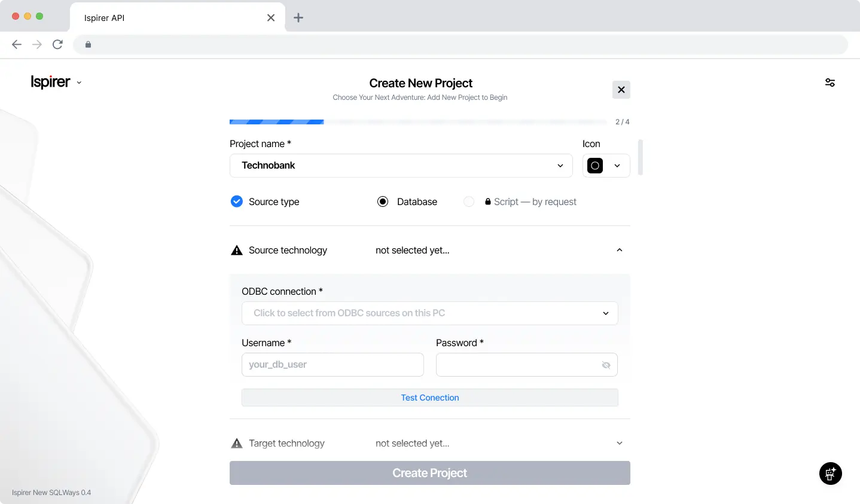This screenshot has height=504, width=860.
Task: Click the black circle project icon preview
Action: click(595, 166)
